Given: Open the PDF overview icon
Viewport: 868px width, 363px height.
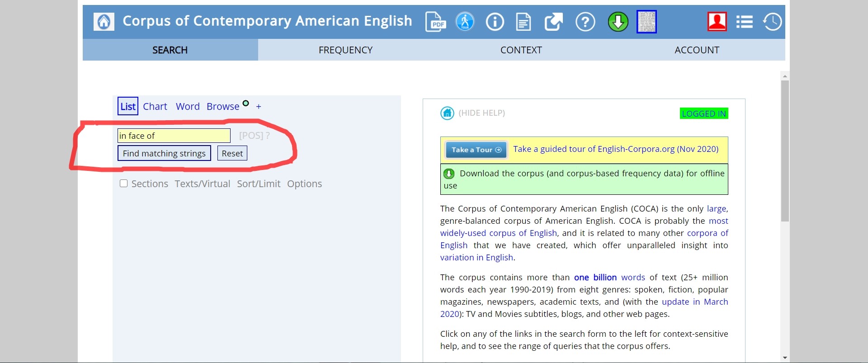Looking at the screenshot, I should (x=436, y=22).
